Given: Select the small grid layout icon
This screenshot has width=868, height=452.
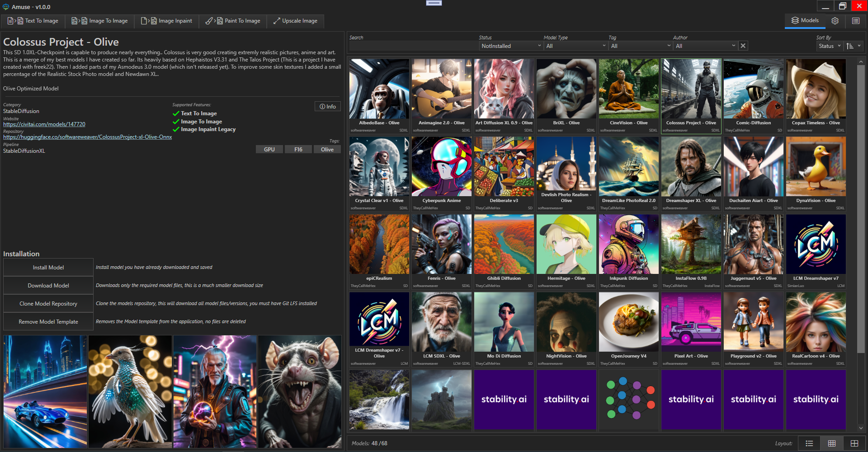Looking at the screenshot, I should point(831,443).
